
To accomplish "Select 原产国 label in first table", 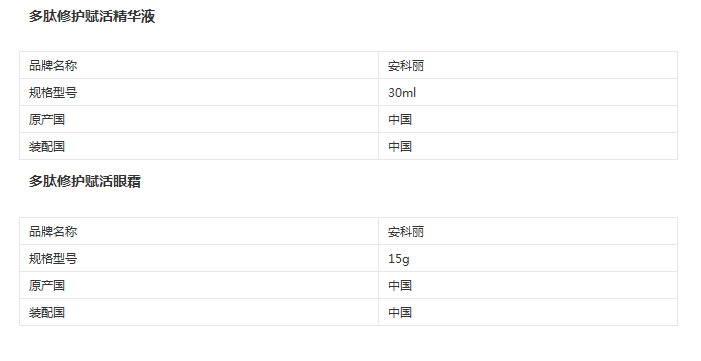I will pos(47,119).
